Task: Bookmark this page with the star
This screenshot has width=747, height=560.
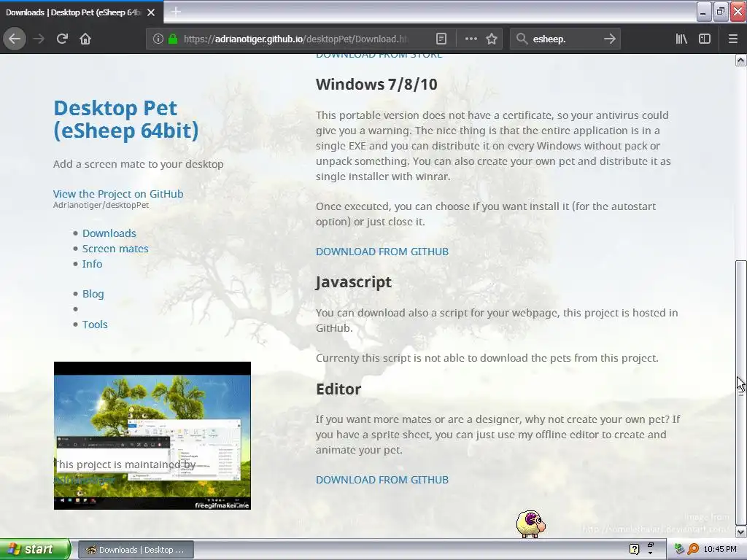Action: coord(492,39)
